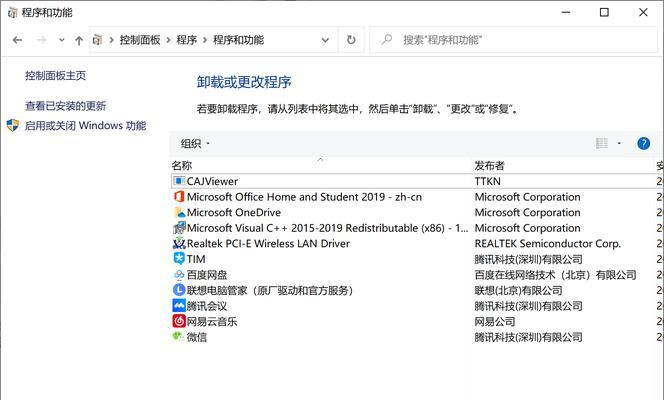Click the Forward navigation arrow

tap(42, 40)
